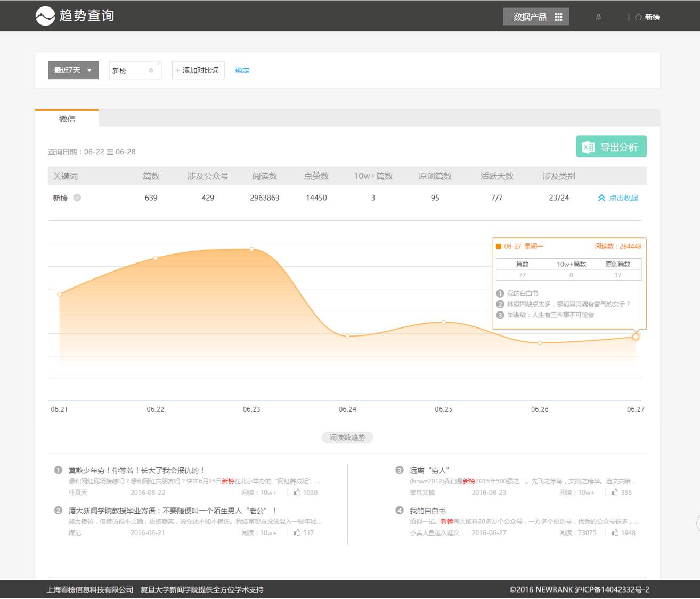Select the 06.25 data point on chart
700x599 pixels.
pyautogui.click(x=444, y=322)
